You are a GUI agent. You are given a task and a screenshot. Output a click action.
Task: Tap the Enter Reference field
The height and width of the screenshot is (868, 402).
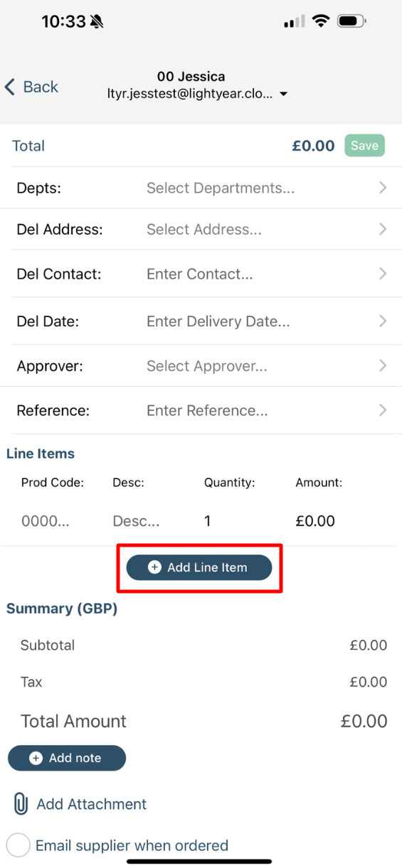click(x=207, y=410)
